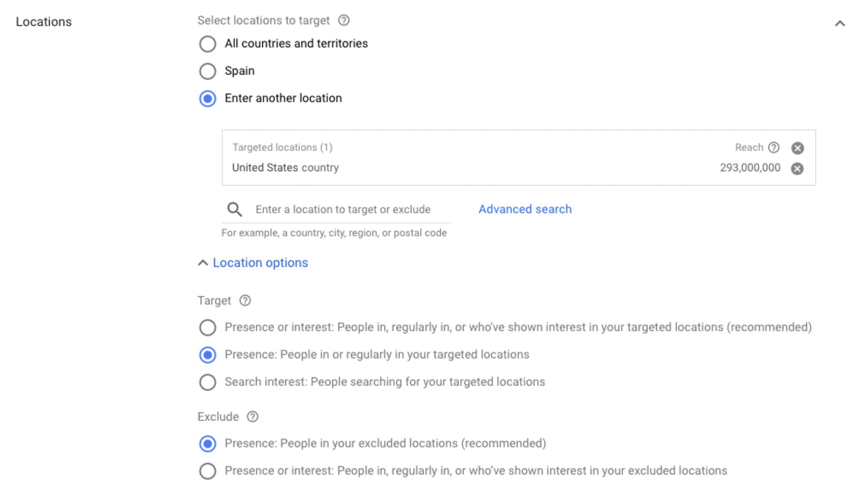Image resolution: width=868 pixels, height=496 pixels.
Task: Remove all targeted locations via header X
Action: [797, 148]
